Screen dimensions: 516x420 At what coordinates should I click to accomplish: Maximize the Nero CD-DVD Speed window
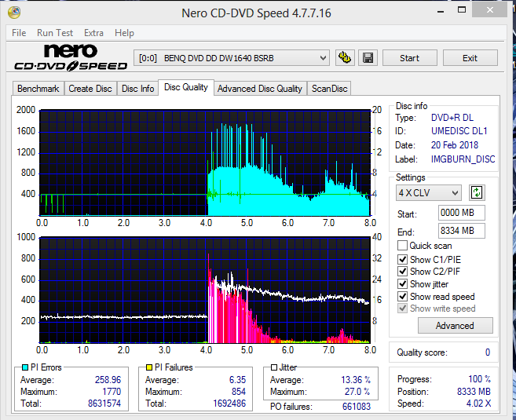pyautogui.click(x=462, y=10)
